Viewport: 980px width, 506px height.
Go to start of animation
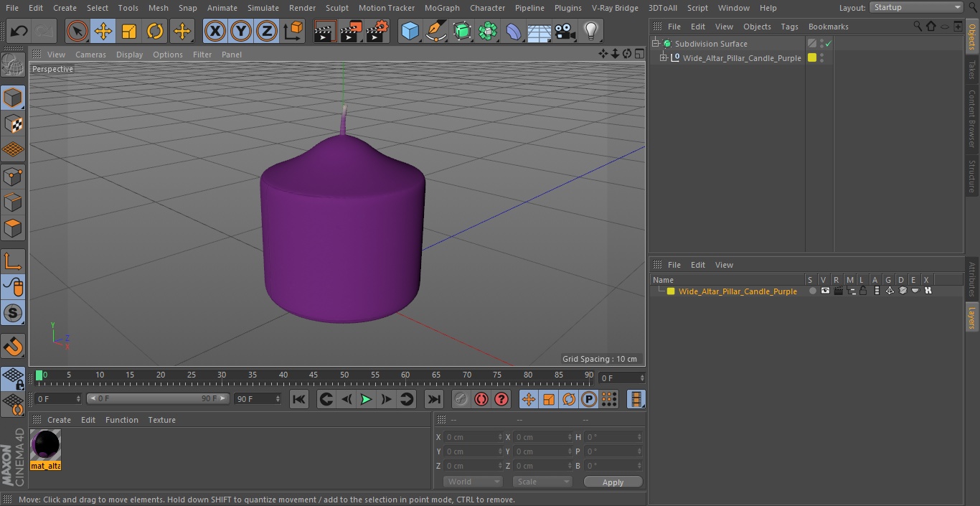(x=299, y=399)
